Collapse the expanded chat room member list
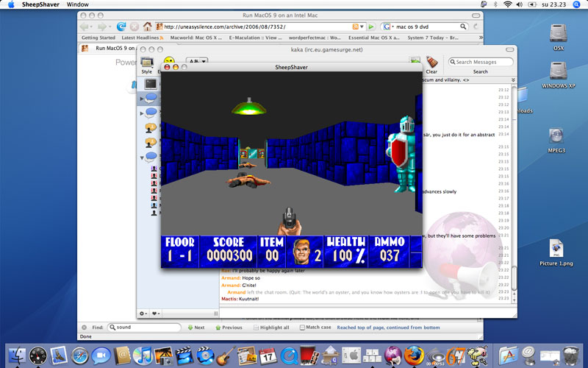The width and height of the screenshot is (588, 368). [142, 158]
